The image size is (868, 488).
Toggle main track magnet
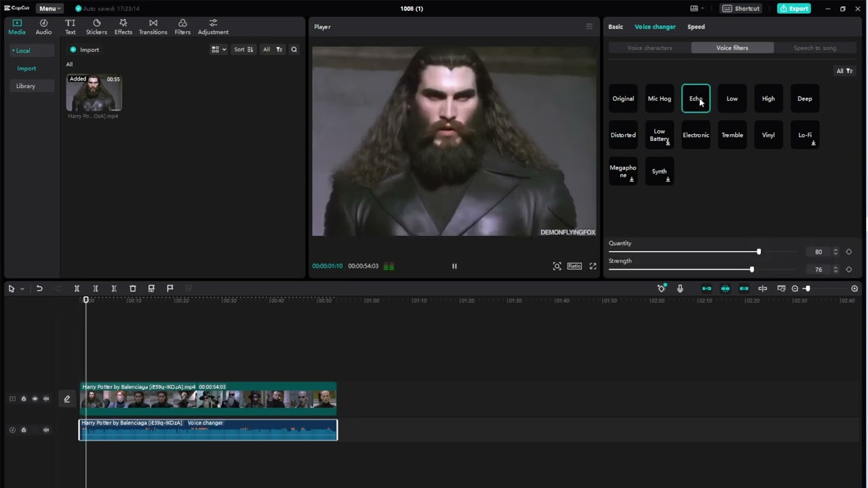[707, 289]
